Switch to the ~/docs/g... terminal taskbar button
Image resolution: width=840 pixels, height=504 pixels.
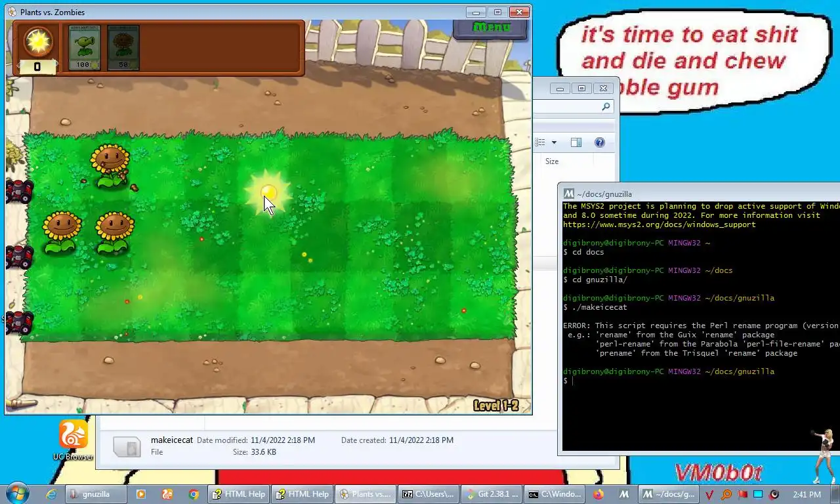(669, 494)
